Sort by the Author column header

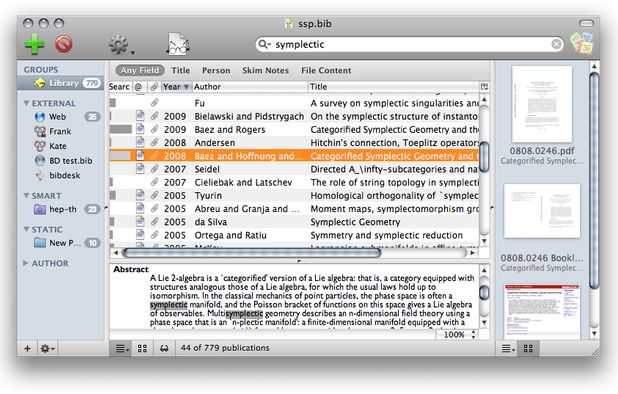249,87
